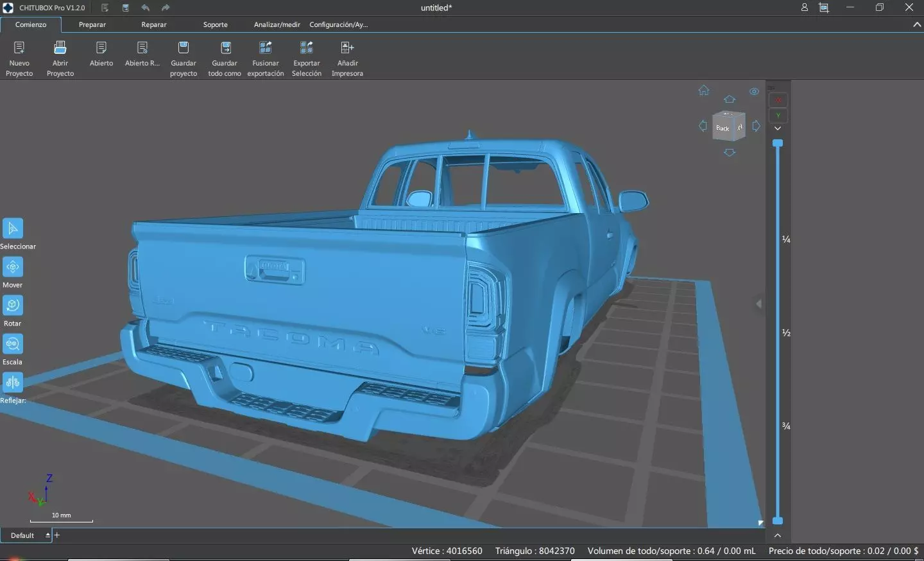This screenshot has width=924, height=561.
Task: Open the Abrir Proyecto tool
Action: point(60,48)
